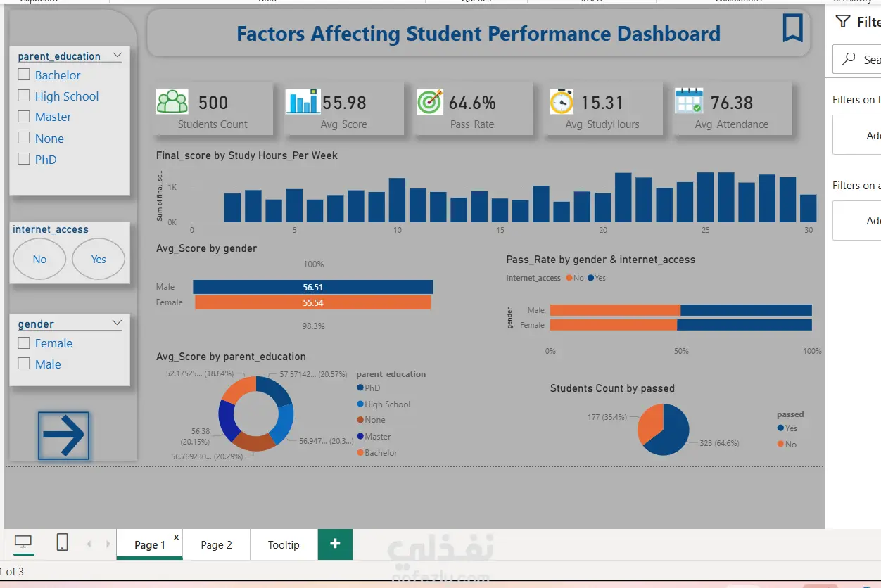This screenshot has height=588, width=881.
Task: Go to next page tabs arrow
Action: tap(108, 544)
